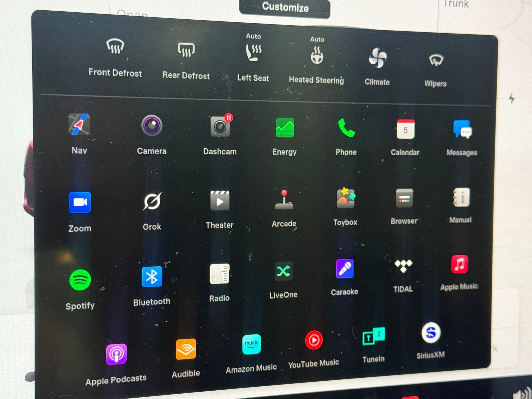This screenshot has height=399, width=532.
Task: Open the Energy app
Action: point(285,128)
